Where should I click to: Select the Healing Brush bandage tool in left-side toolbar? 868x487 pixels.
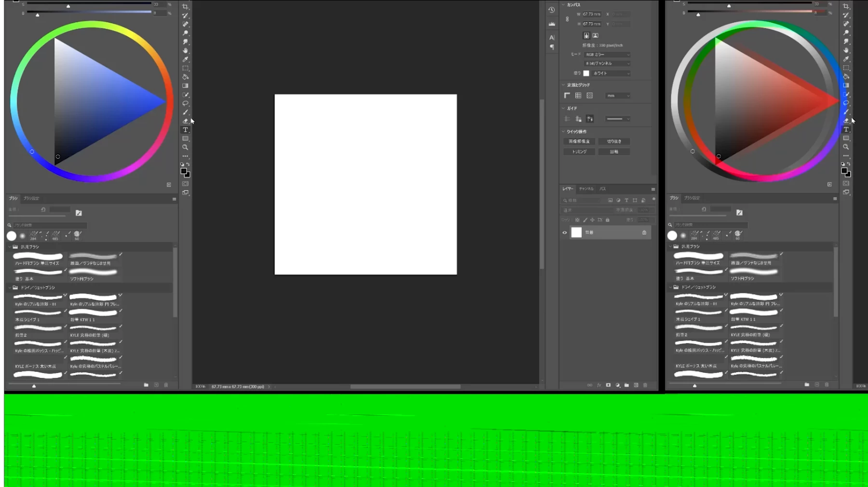(185, 24)
